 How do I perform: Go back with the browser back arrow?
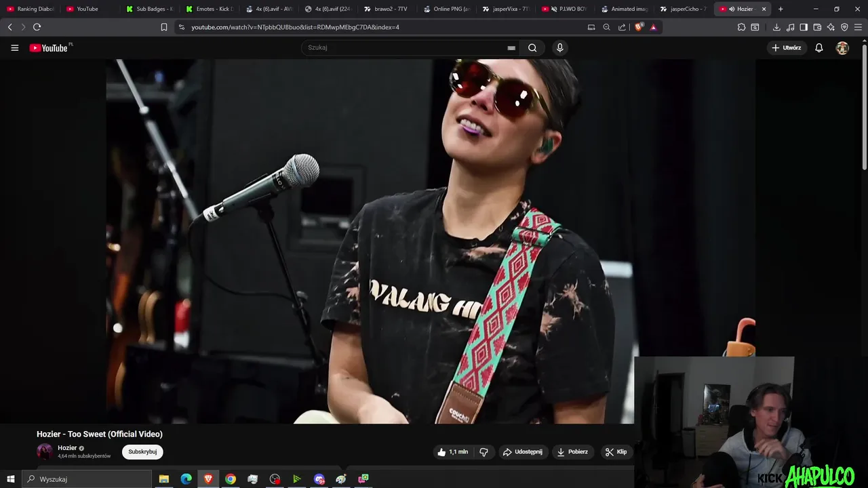pyautogui.click(x=10, y=27)
